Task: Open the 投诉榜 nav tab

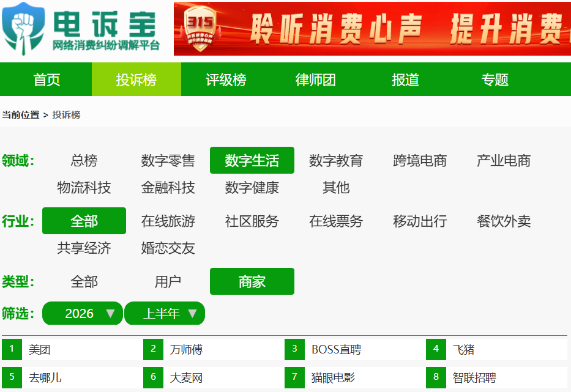Action: [136, 80]
